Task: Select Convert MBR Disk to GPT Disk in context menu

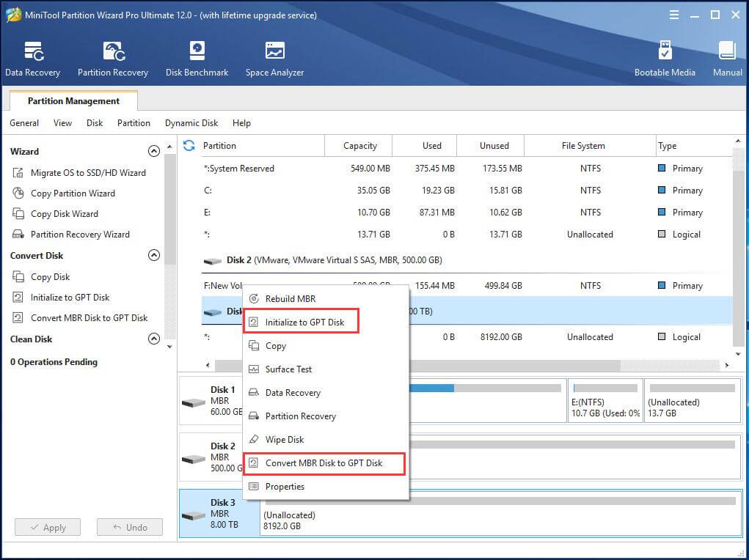Action: click(326, 463)
